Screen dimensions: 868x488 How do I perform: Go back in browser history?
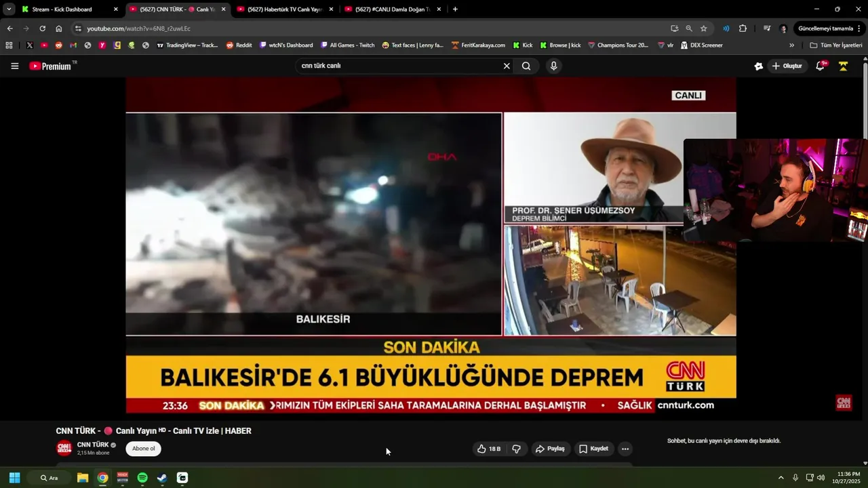9,28
